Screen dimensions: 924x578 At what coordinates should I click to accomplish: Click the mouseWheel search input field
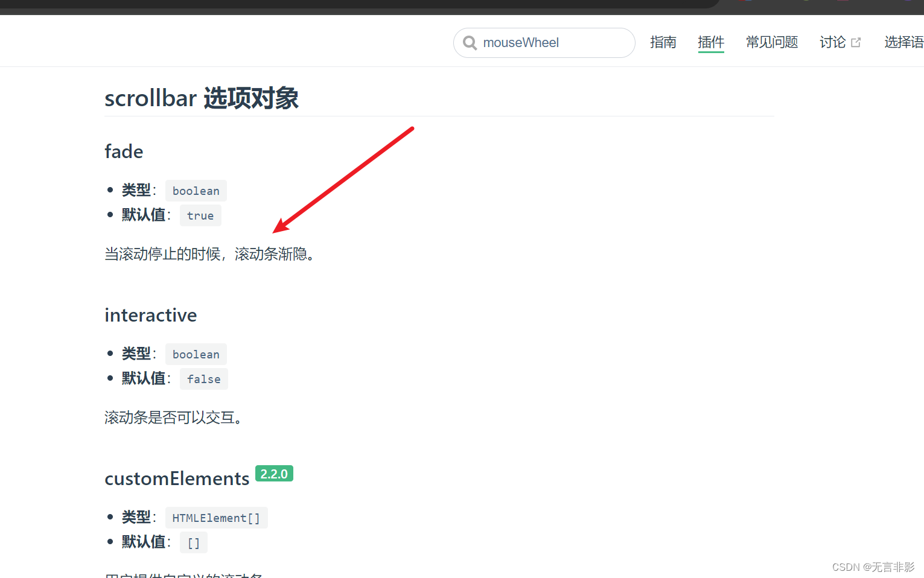click(x=543, y=42)
